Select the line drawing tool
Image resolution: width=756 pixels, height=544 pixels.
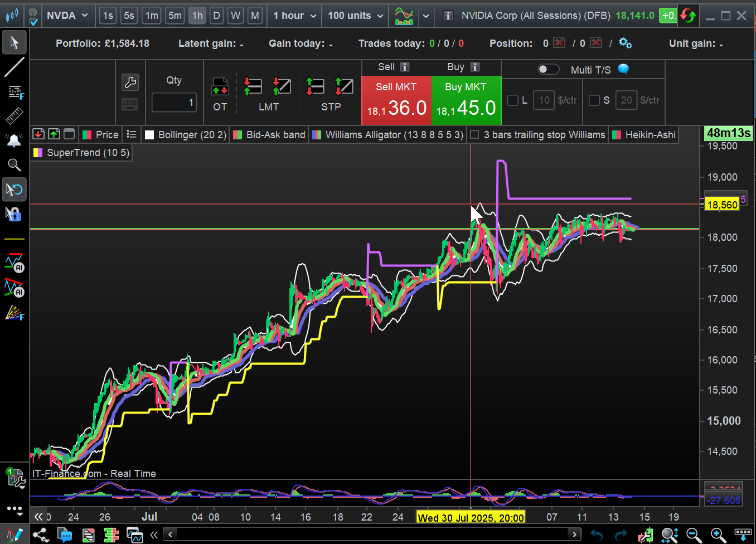coord(14,67)
